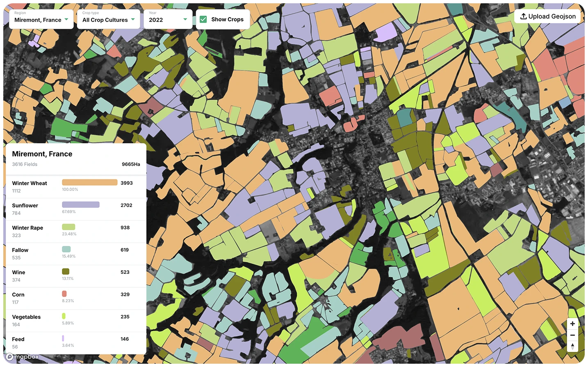Click the dropdown arrow beside Miremont, France
The width and height of the screenshot is (588, 367).
point(66,19)
